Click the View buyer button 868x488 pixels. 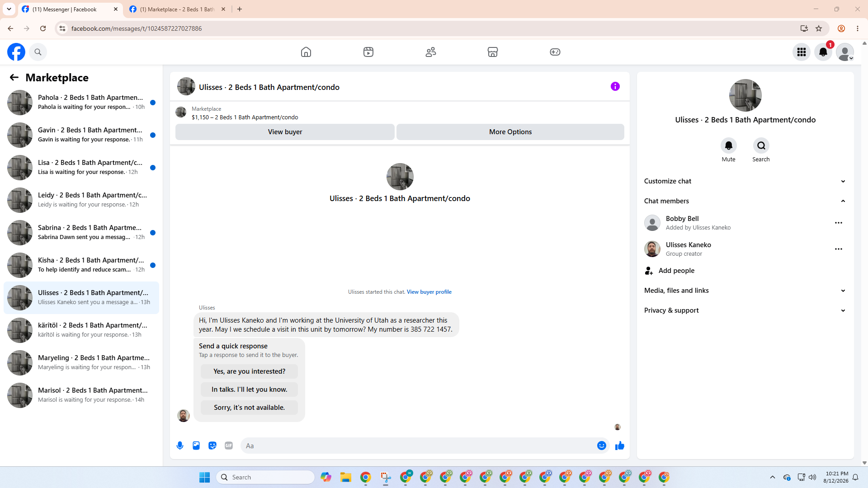[285, 132]
